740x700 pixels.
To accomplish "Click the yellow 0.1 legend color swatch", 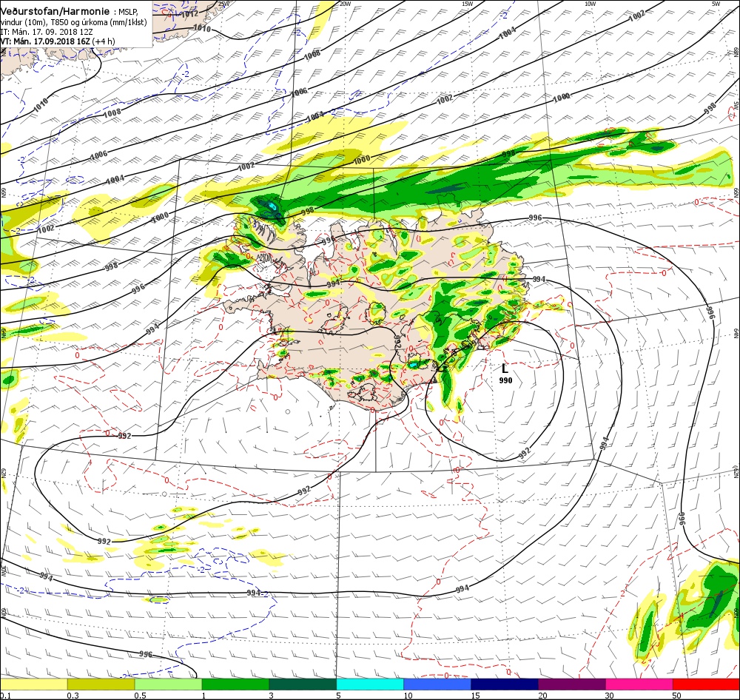I will point(33,684).
